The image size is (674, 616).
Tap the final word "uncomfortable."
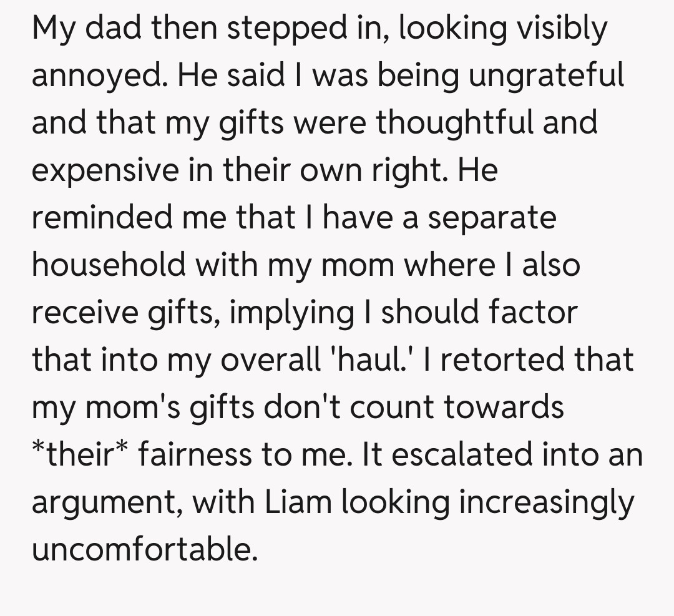click(145, 550)
